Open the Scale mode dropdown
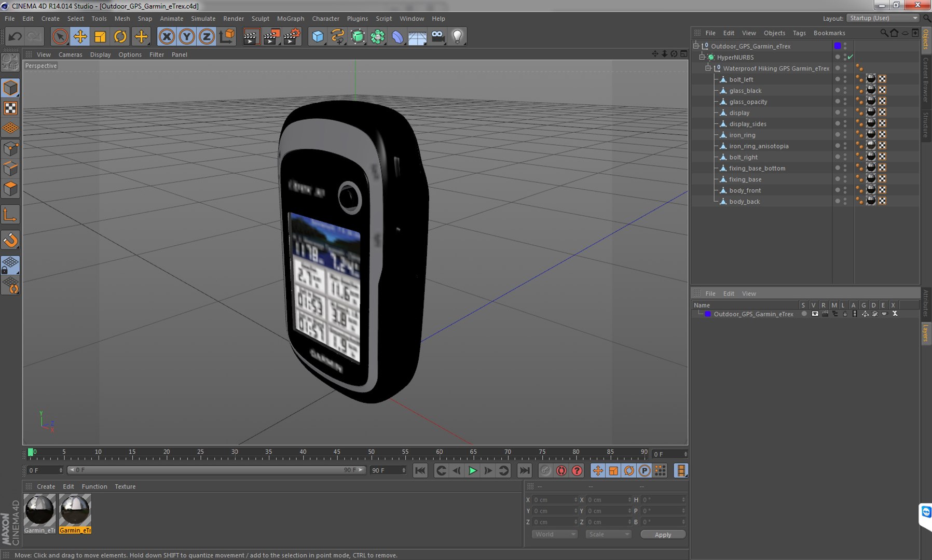932x560 pixels. coord(608,534)
